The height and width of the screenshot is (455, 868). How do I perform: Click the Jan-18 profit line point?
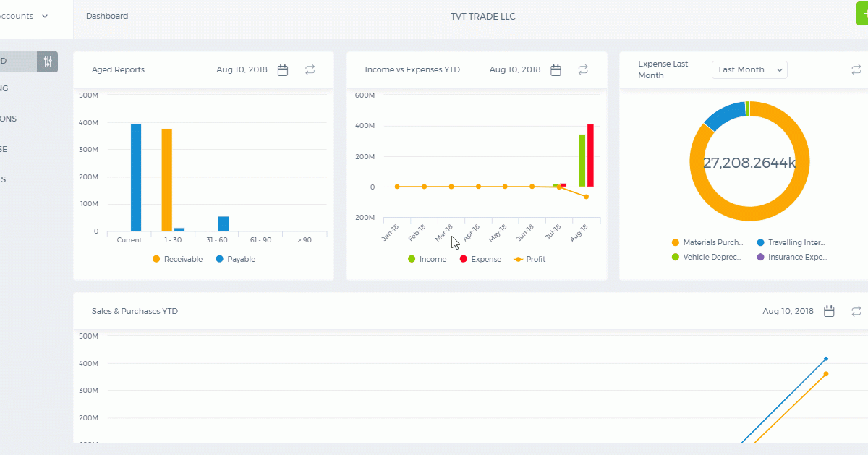click(397, 187)
